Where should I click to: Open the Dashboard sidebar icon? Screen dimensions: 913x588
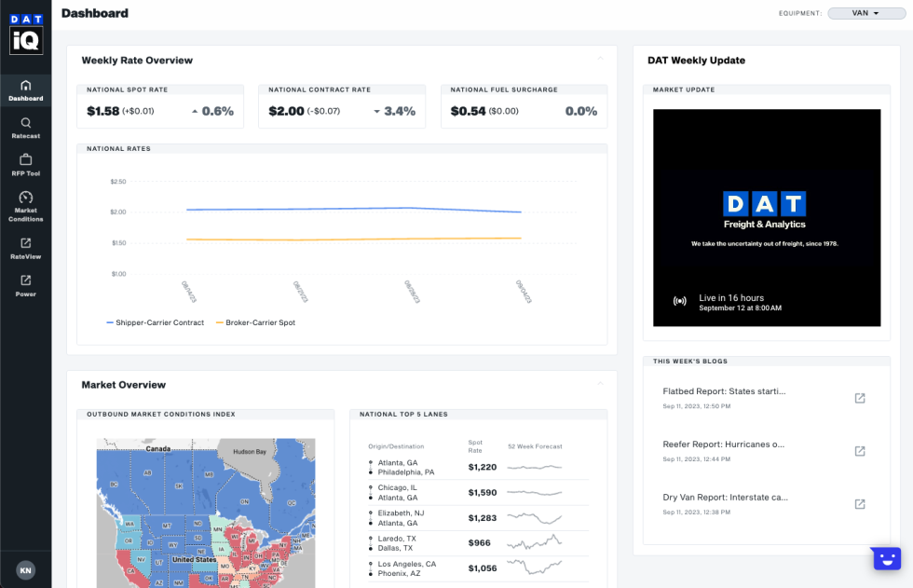pos(25,86)
